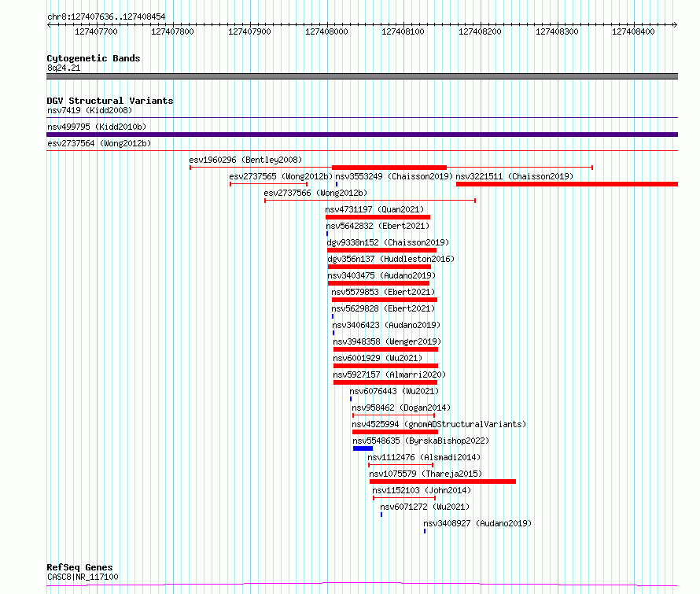
Task: Click the nsv3221511 (Chaisson2019) red bar
Action: click(567, 184)
